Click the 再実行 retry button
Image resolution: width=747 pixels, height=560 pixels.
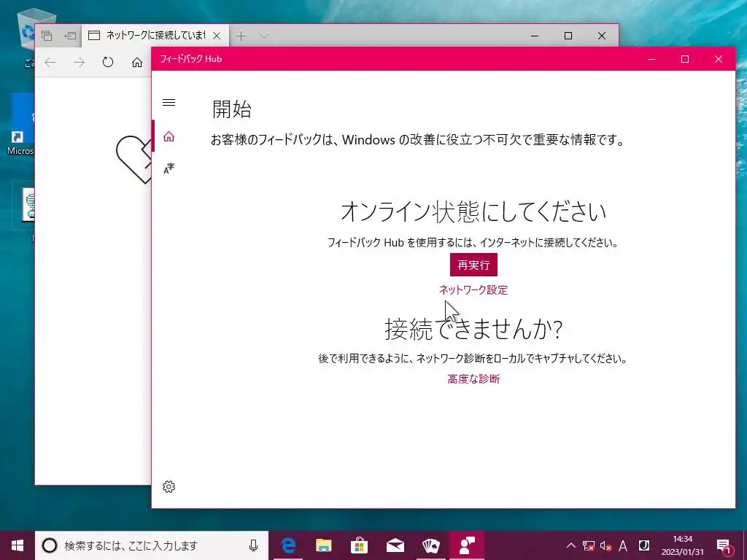[473, 265]
